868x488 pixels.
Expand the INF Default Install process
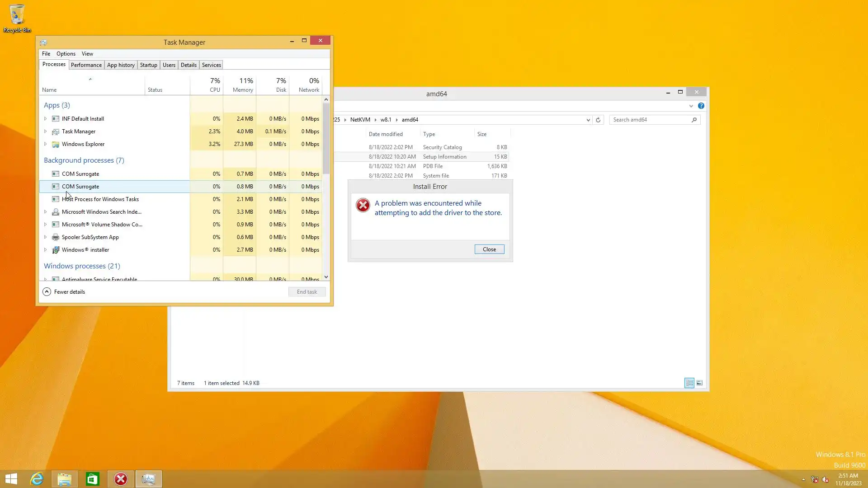pyautogui.click(x=45, y=119)
